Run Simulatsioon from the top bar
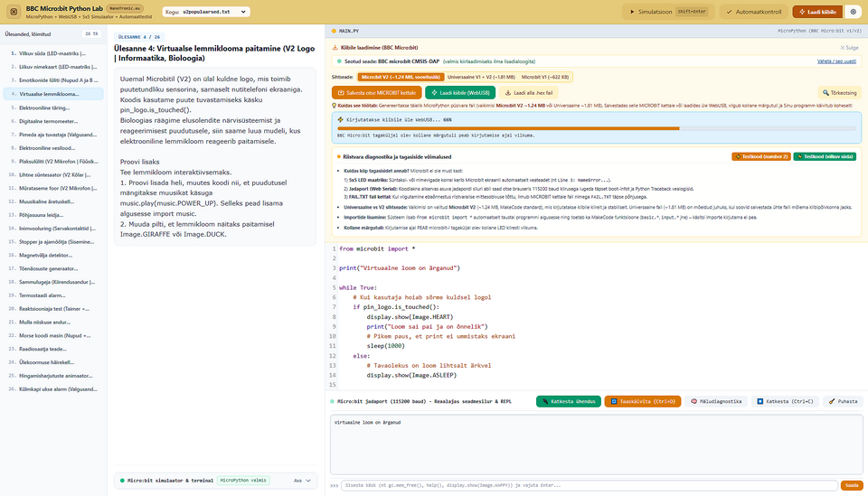Image resolution: width=868 pixels, height=496 pixels. point(668,12)
